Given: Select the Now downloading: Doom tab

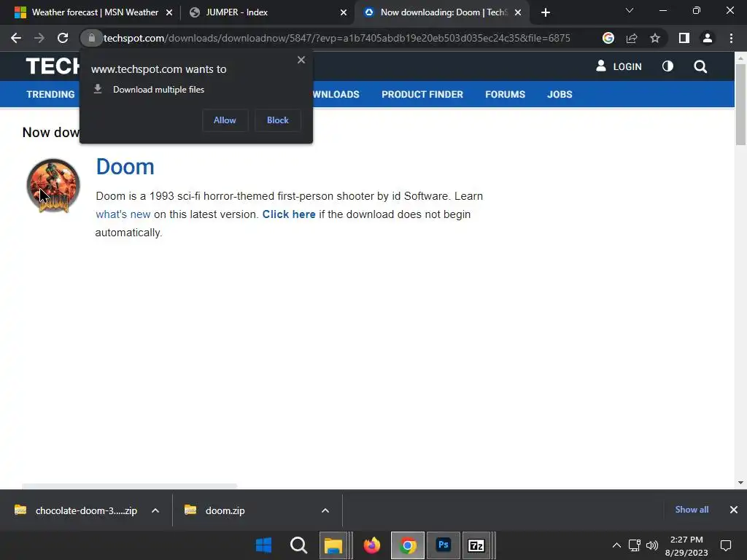Looking at the screenshot, I should click(441, 12).
